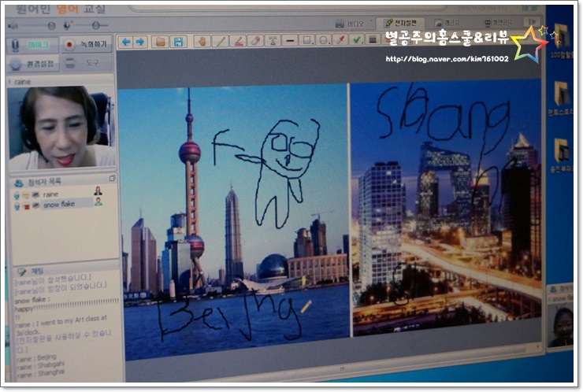Viewport: 583px width, 392px height.
Task: Select the ellipse shape tool
Action: click(324, 40)
